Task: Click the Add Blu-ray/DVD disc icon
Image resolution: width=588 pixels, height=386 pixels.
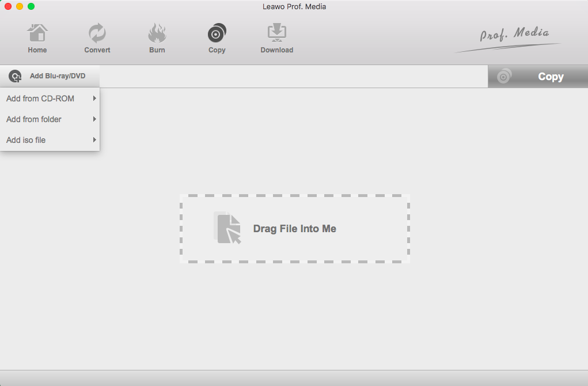Action: (x=15, y=76)
